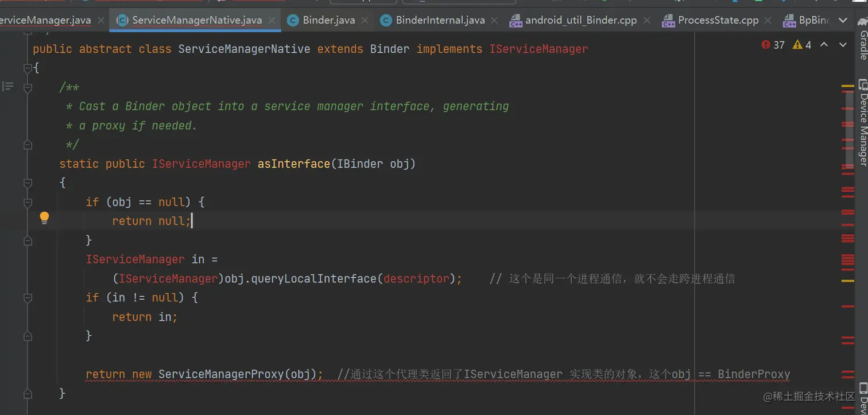Click the Gradle elephant icon in right sidebar

[862, 21]
